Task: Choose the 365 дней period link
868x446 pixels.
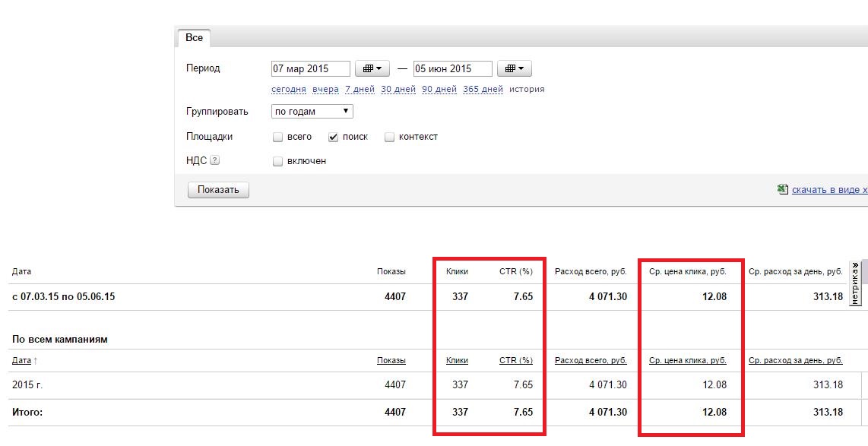Action: coord(483,89)
